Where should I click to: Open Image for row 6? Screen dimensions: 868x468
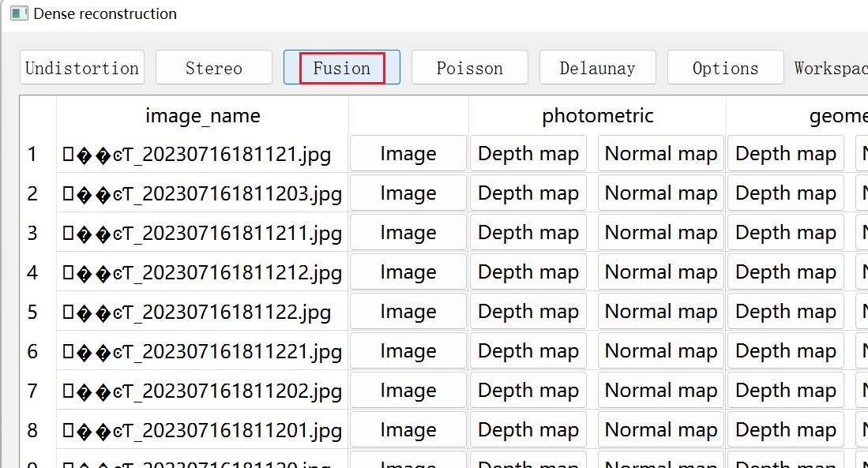pos(408,350)
